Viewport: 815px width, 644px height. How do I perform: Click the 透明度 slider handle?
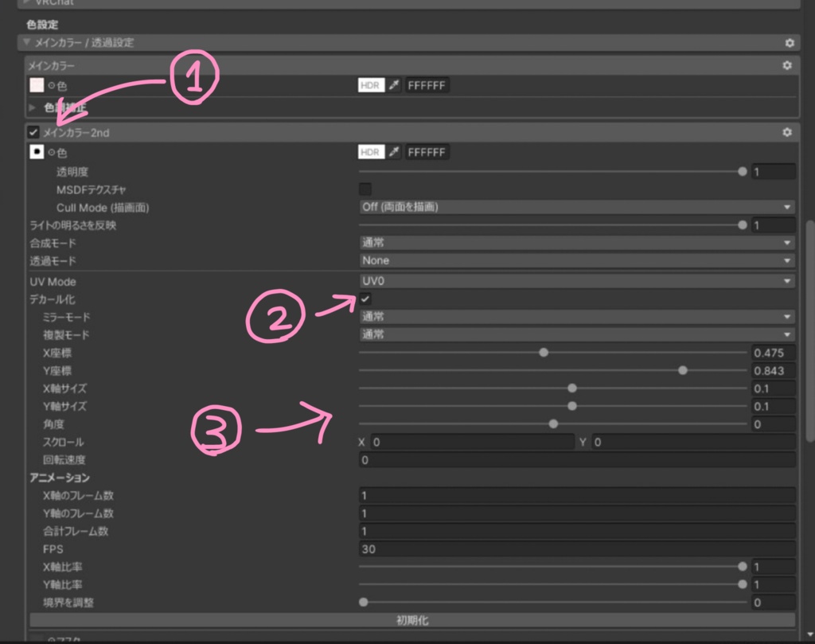743,171
